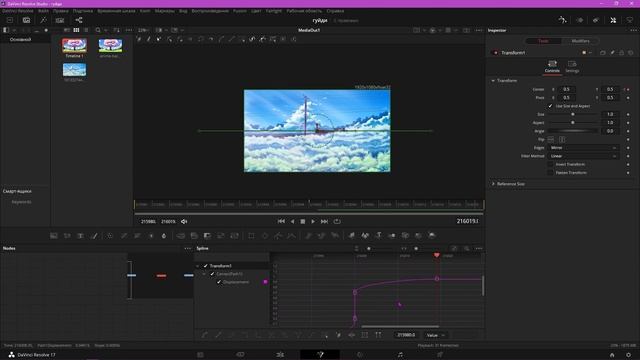Open the Fusion menu in menu bar

point(240,11)
